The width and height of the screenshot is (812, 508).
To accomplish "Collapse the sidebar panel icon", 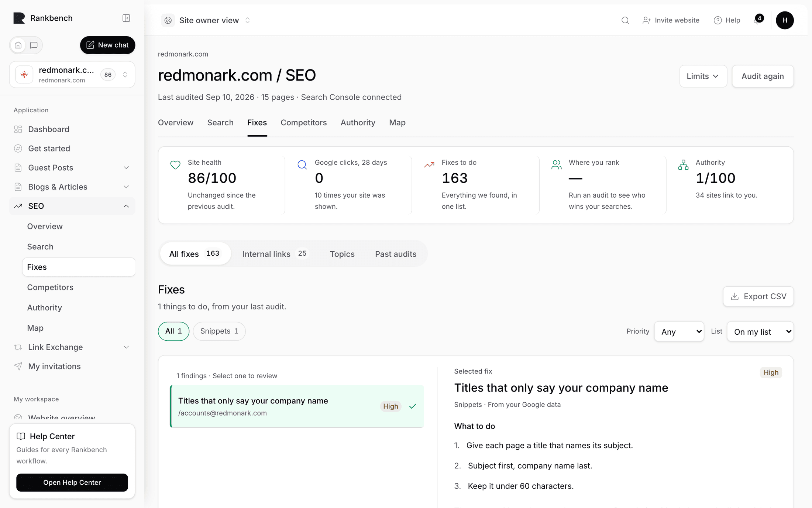I will pos(126,18).
